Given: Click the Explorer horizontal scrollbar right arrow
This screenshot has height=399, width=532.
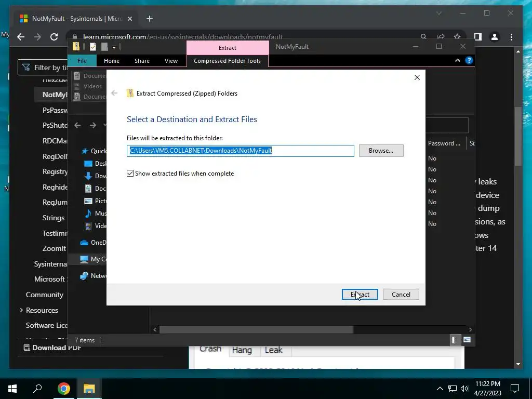Looking at the screenshot, I should 470,329.
